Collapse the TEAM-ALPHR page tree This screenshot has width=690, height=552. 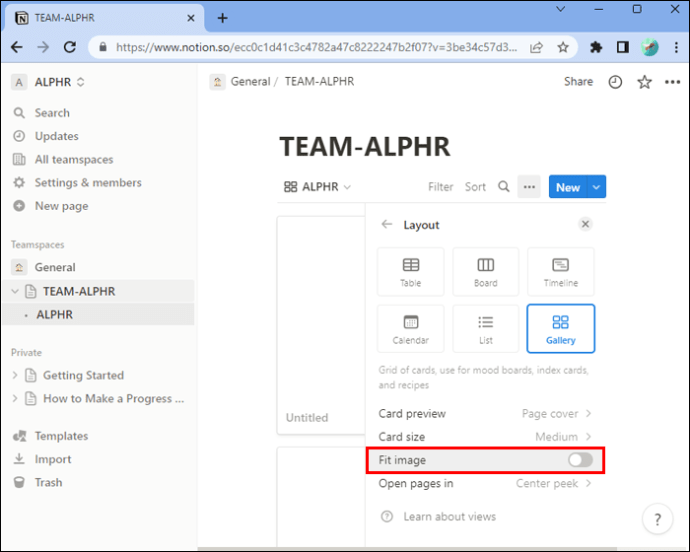click(15, 291)
